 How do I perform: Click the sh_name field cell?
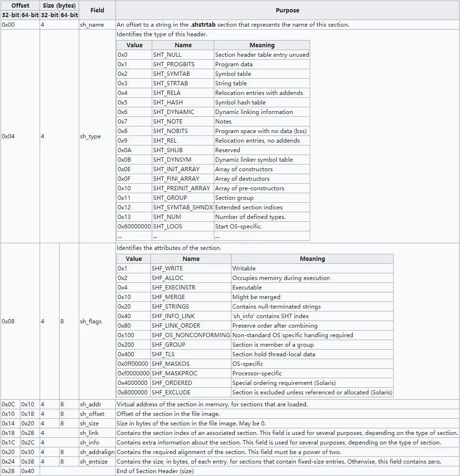97,25
